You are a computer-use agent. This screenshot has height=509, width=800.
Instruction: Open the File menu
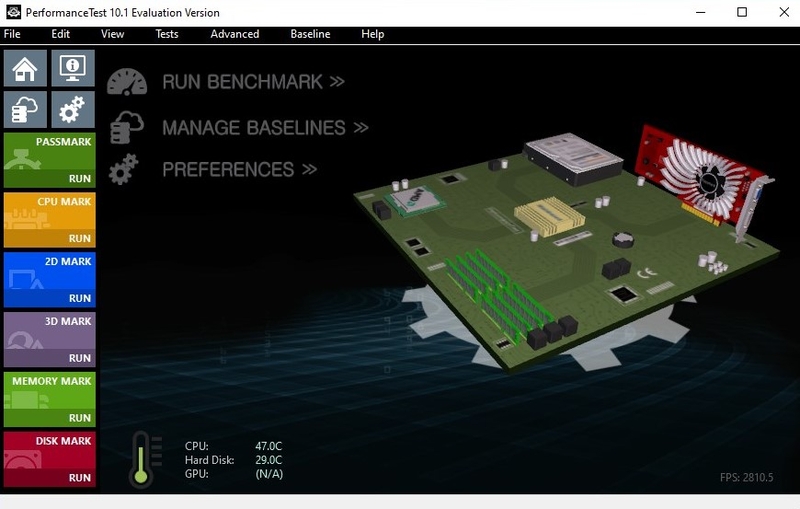[12, 34]
